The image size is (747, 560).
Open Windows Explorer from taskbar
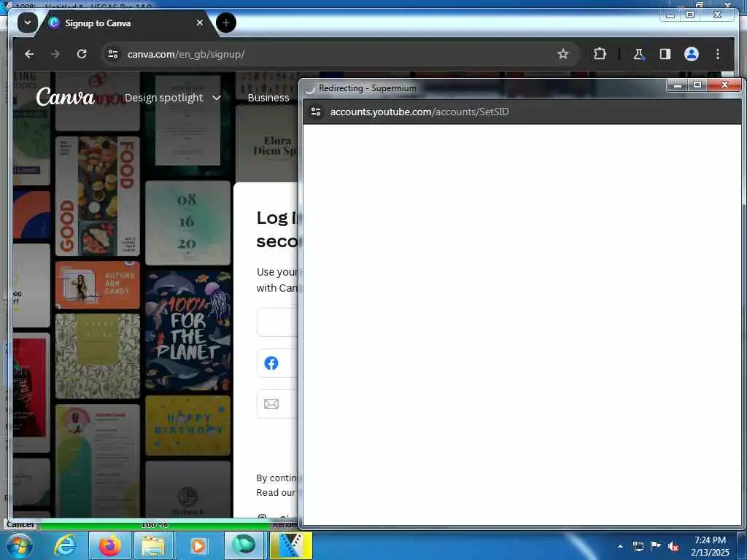(153, 545)
